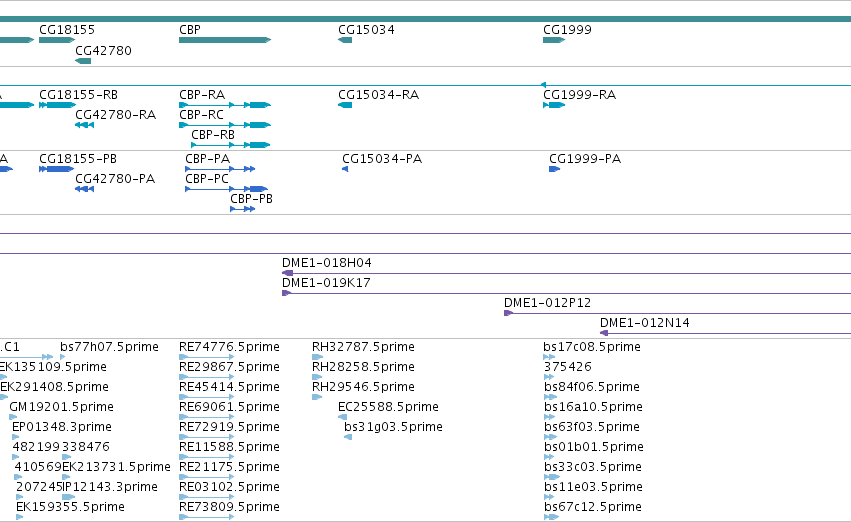851x522 pixels.
Task: Open EST RE74776.5prime
Action: tap(229, 347)
